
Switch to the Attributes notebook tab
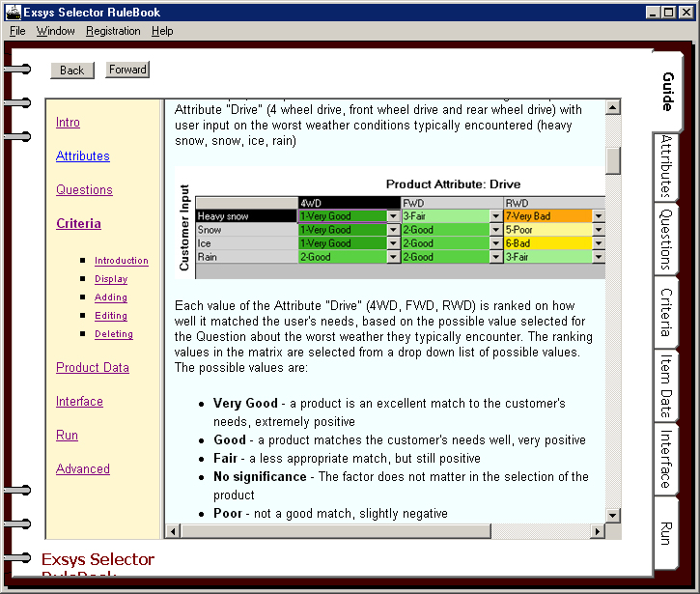(666, 166)
